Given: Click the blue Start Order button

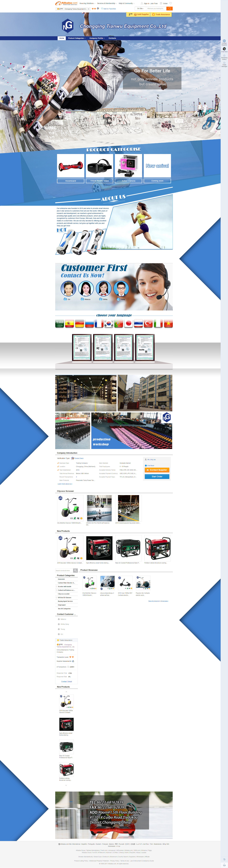Looking at the screenshot, I should [157, 476].
